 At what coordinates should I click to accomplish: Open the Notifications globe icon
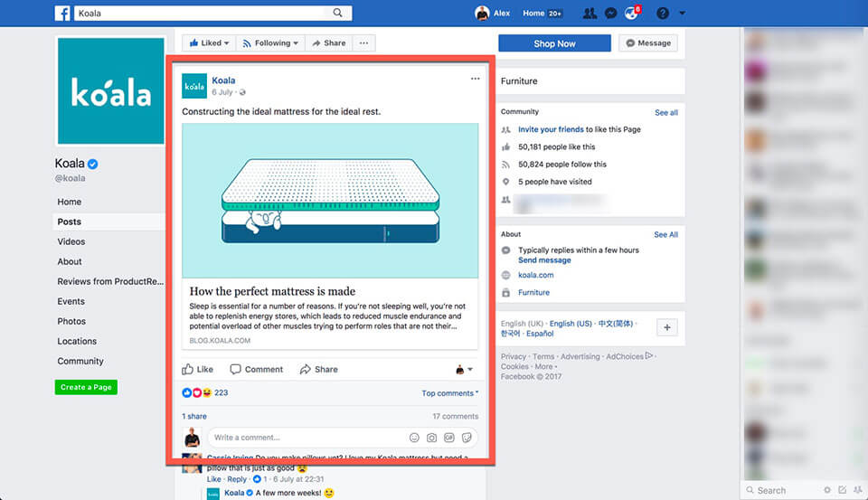coord(631,14)
